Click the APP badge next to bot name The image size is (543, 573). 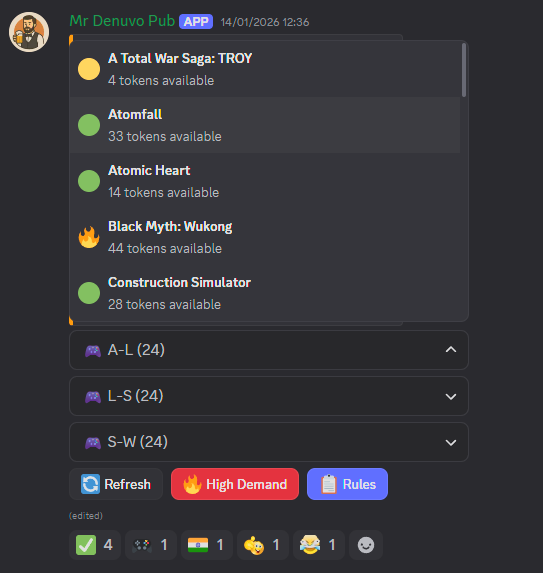point(196,22)
